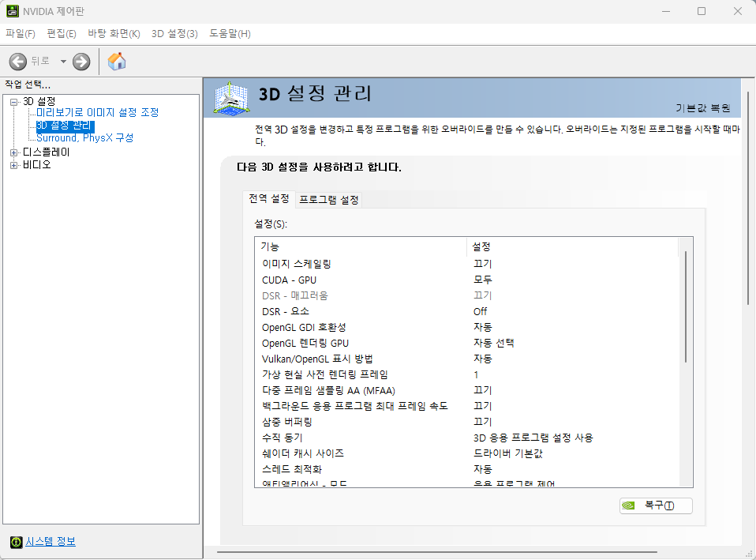Click the 3D 응용 프로그램 설정 사용 value
Image resolution: width=756 pixels, height=560 pixels.
click(533, 438)
